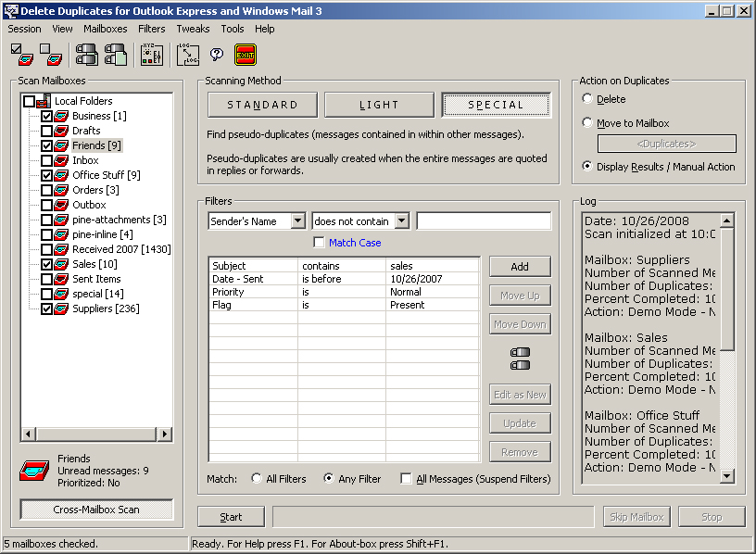Click the check all mailboxes toolbar icon

pyautogui.click(x=22, y=56)
